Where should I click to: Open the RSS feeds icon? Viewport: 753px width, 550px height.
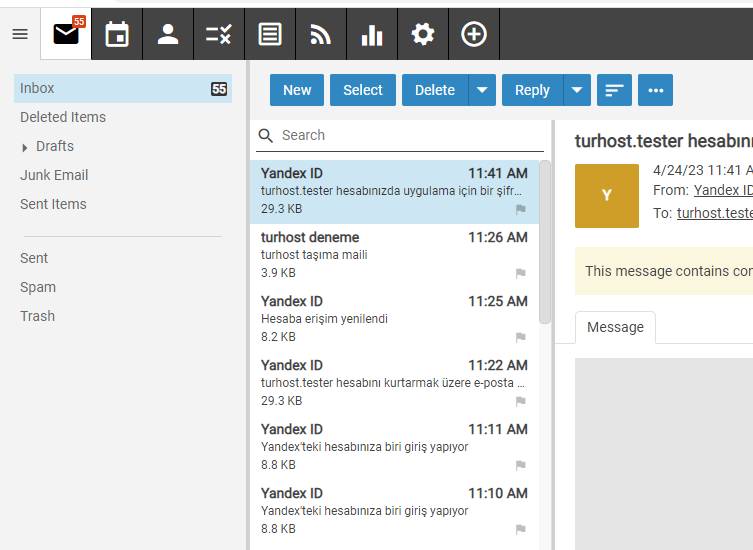click(321, 35)
